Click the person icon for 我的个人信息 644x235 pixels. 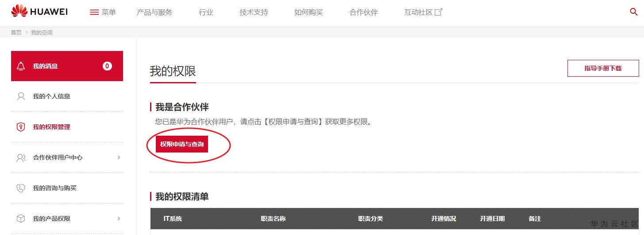[21, 96]
